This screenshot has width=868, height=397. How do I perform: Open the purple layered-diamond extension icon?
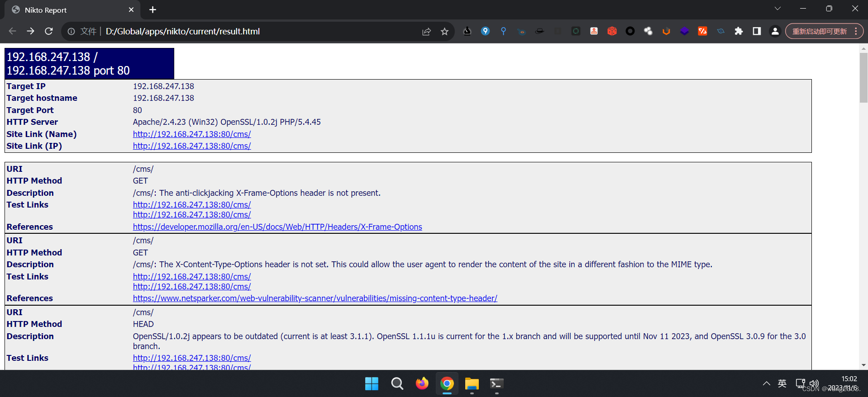[684, 31]
